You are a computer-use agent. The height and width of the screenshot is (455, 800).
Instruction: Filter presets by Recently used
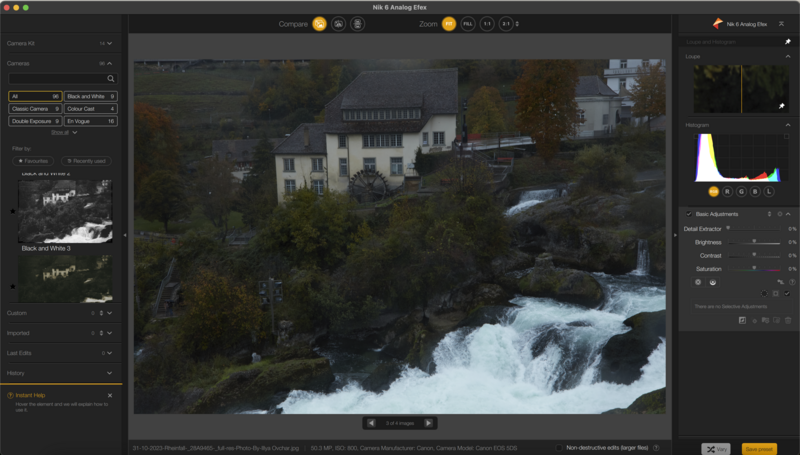point(86,161)
